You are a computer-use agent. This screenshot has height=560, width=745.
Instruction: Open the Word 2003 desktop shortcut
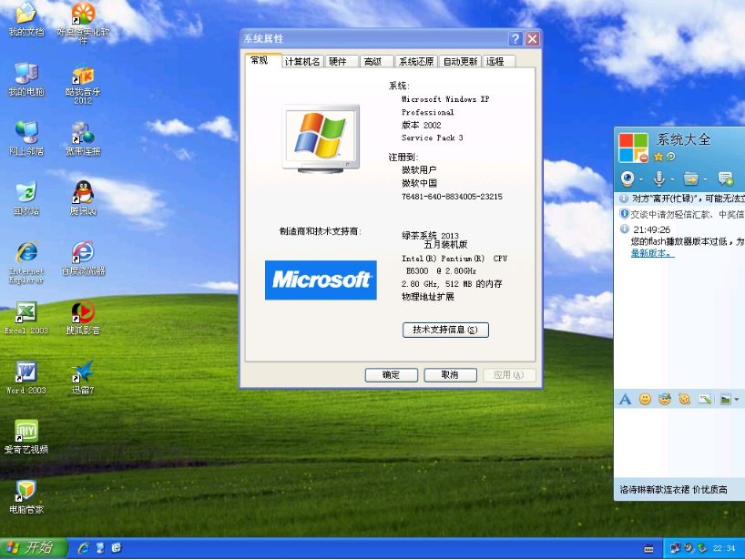[x=26, y=372]
